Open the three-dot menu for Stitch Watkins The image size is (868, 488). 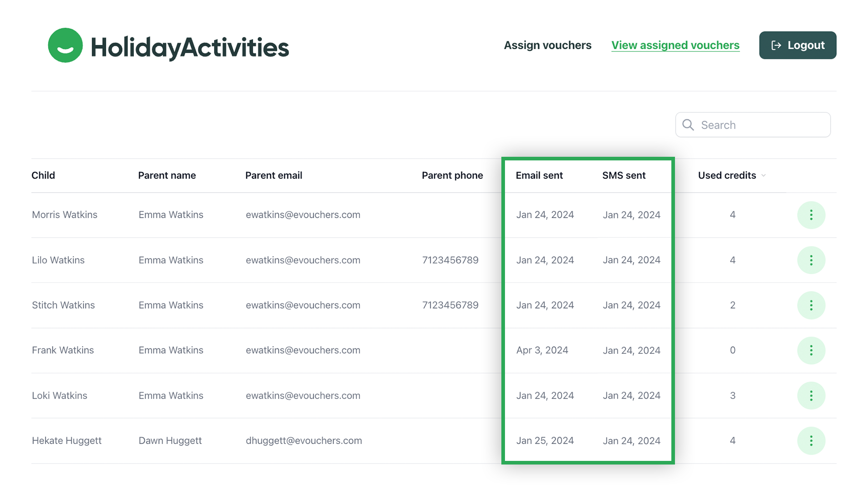point(811,305)
